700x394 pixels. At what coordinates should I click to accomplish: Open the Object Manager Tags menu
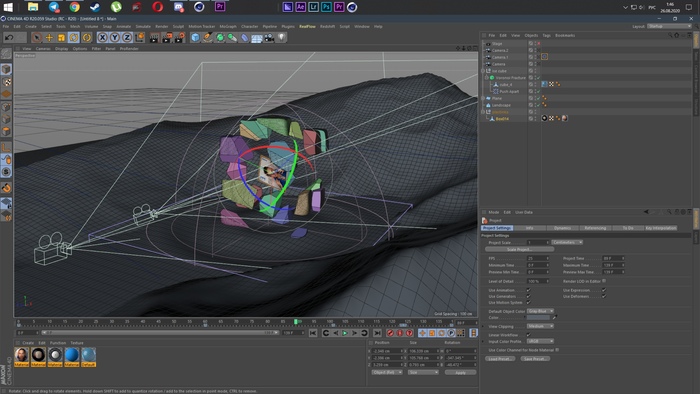click(x=546, y=35)
